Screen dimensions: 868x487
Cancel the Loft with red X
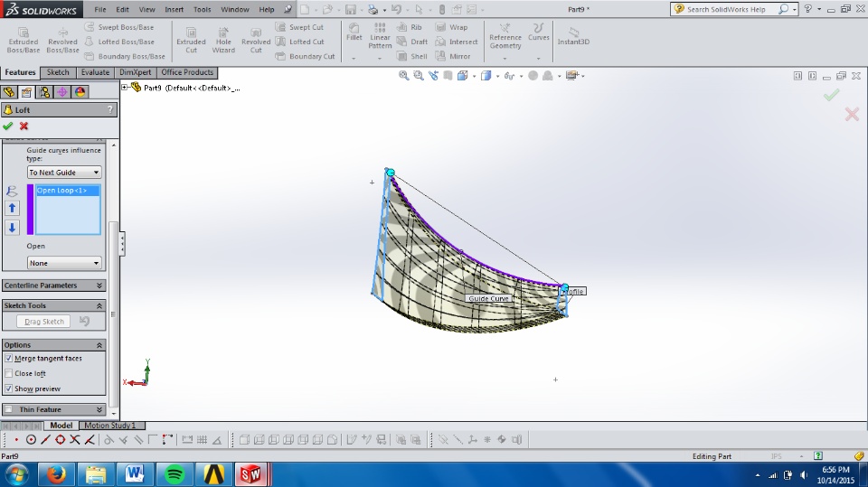(24, 126)
